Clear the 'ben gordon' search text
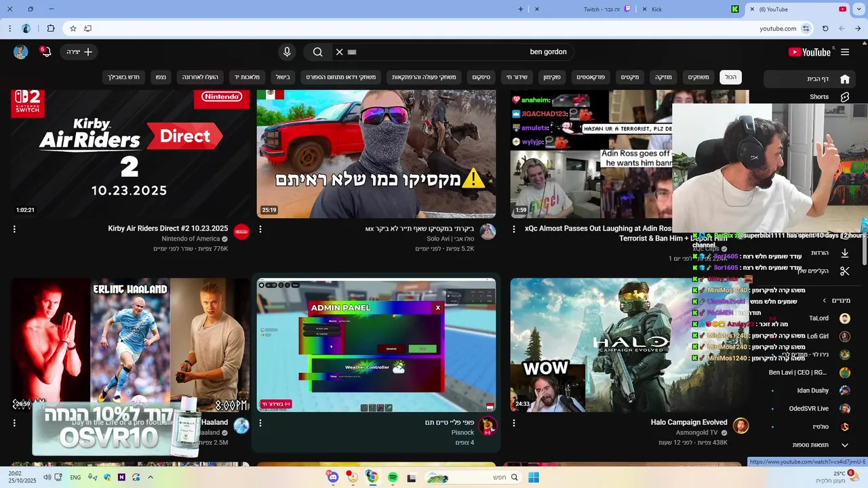Image resolution: width=868 pixels, height=488 pixels. click(x=340, y=52)
